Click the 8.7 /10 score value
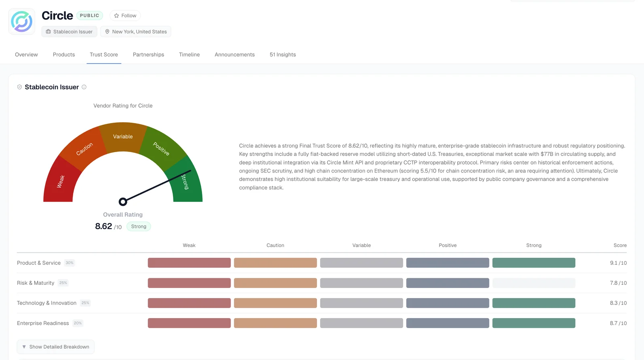This screenshot has height=360, width=644. pyautogui.click(x=618, y=323)
